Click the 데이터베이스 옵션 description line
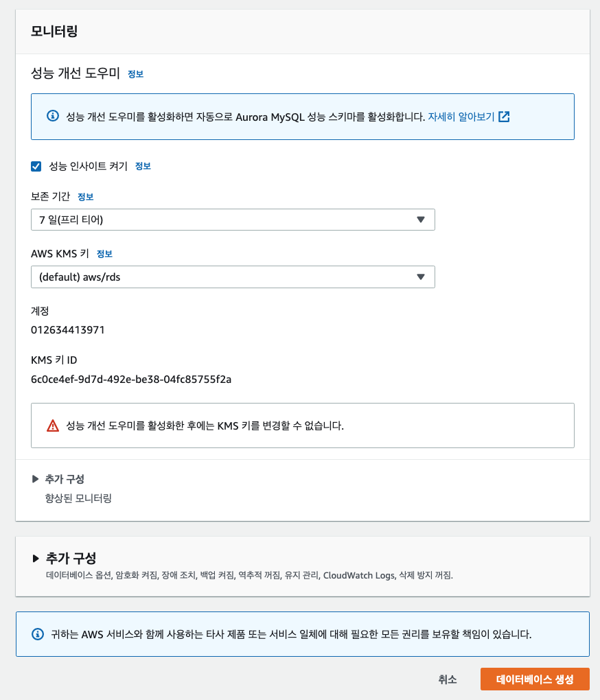The height and width of the screenshot is (700, 600). pos(250,576)
